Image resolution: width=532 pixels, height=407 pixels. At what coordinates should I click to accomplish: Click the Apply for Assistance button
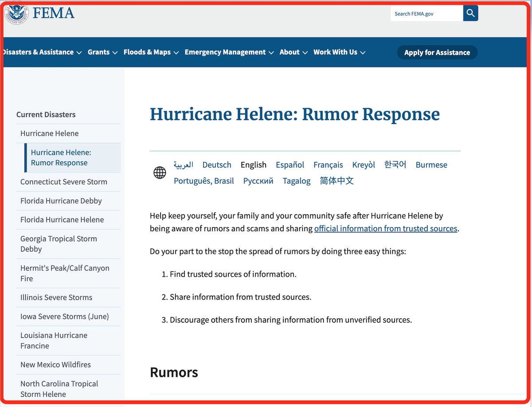(x=437, y=52)
